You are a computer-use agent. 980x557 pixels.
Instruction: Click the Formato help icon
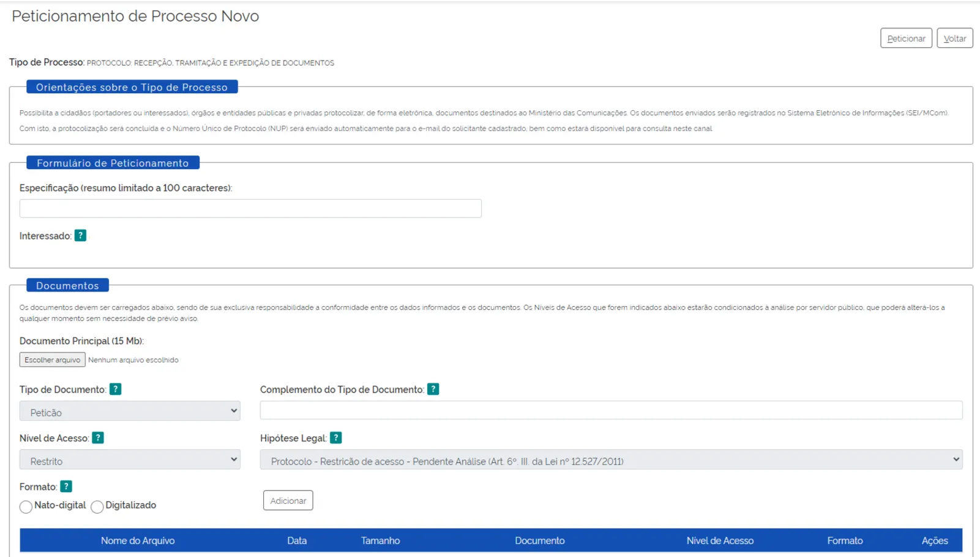click(x=66, y=487)
